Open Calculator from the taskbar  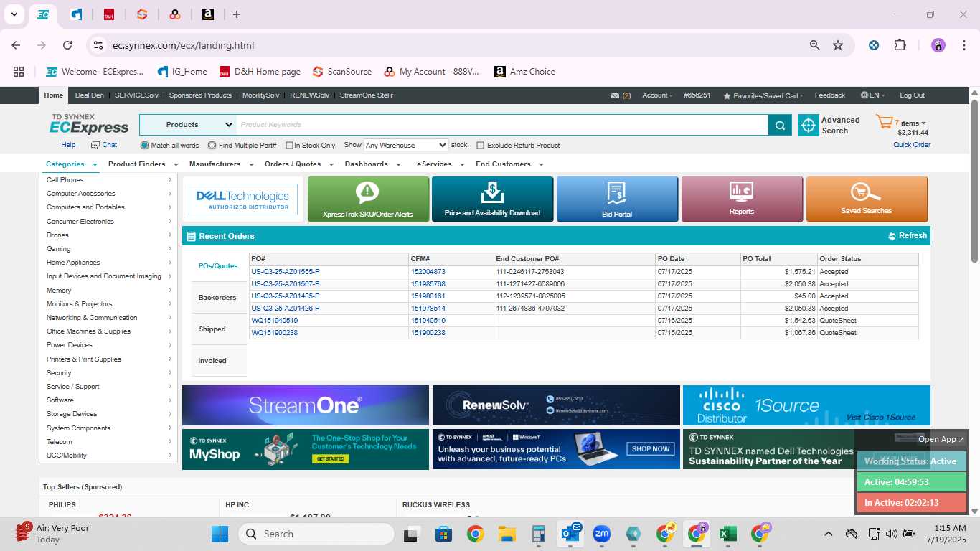click(x=539, y=534)
